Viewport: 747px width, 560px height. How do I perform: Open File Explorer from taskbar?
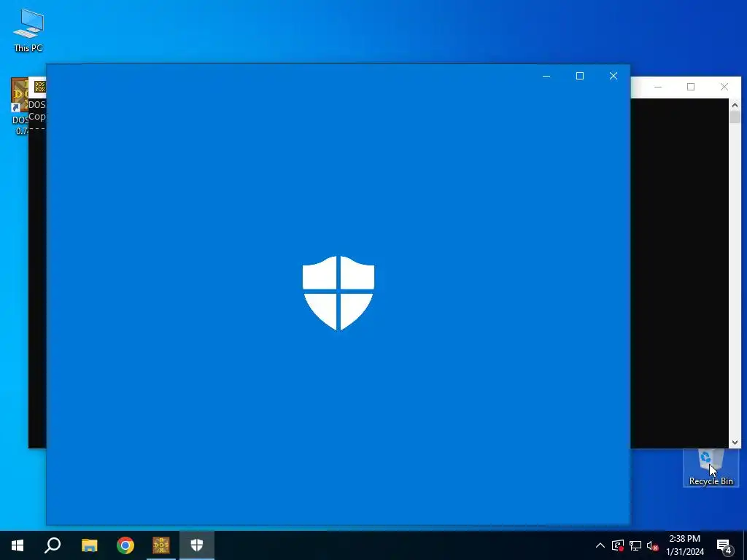[x=89, y=545]
